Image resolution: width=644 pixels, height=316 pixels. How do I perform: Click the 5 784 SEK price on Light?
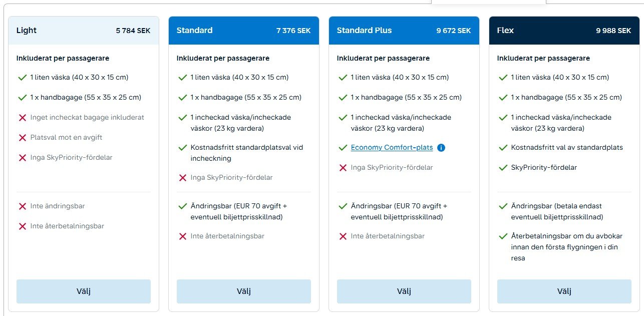pos(133,30)
